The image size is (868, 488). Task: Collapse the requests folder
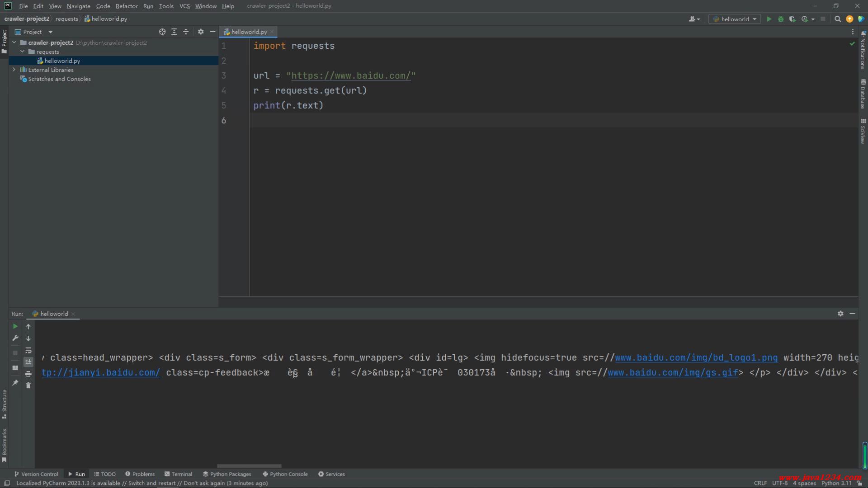22,52
